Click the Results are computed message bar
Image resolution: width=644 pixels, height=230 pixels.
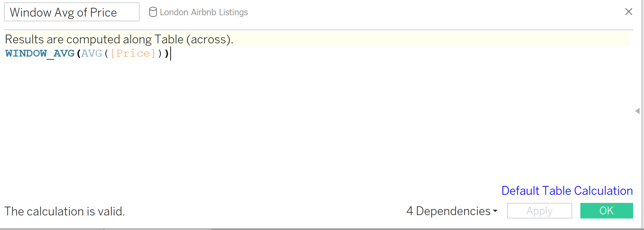(x=305, y=39)
